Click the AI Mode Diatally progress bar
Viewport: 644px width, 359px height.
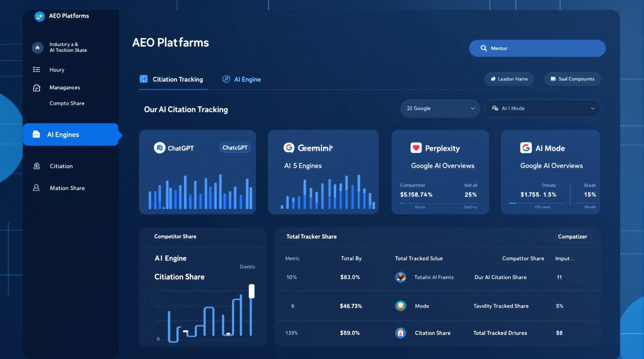point(537,203)
